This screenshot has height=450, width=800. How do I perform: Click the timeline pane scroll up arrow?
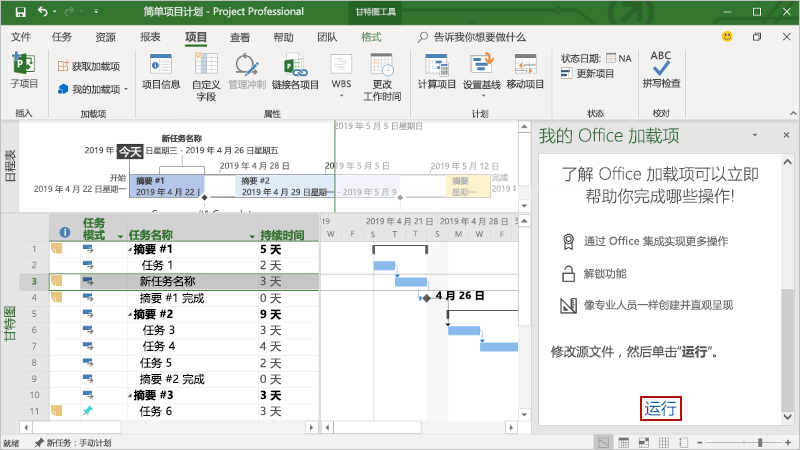[x=524, y=126]
